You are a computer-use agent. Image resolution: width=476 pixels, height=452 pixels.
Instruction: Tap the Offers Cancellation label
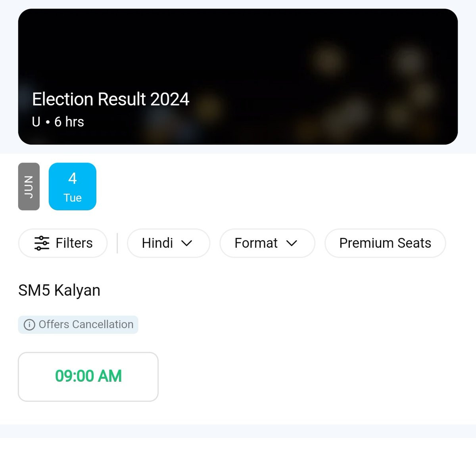point(86,325)
